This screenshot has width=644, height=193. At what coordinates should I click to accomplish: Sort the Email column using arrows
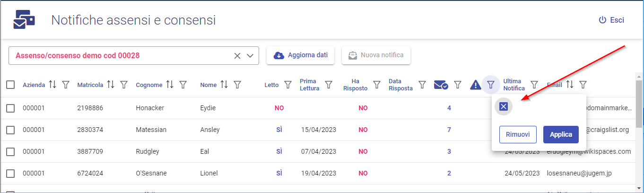(x=570, y=85)
